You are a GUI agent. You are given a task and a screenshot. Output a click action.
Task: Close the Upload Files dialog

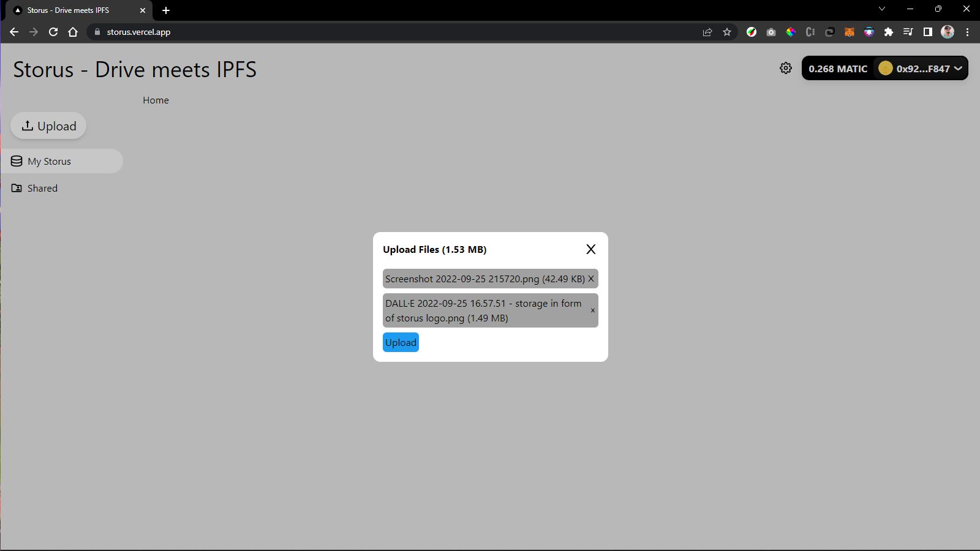[590, 249]
